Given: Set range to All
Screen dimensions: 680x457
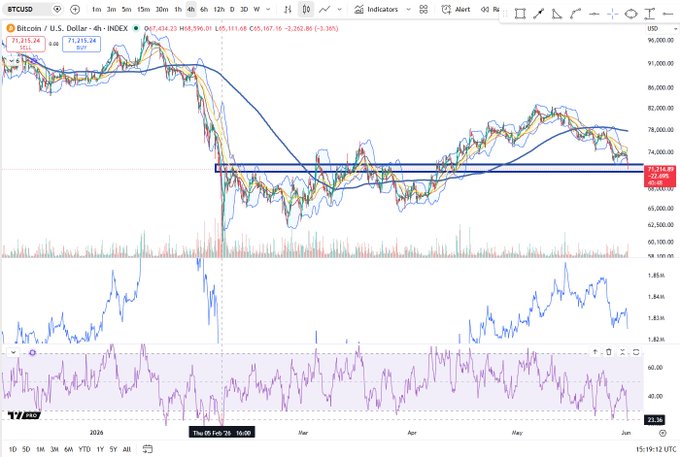Looking at the screenshot, I should tap(127, 449).
